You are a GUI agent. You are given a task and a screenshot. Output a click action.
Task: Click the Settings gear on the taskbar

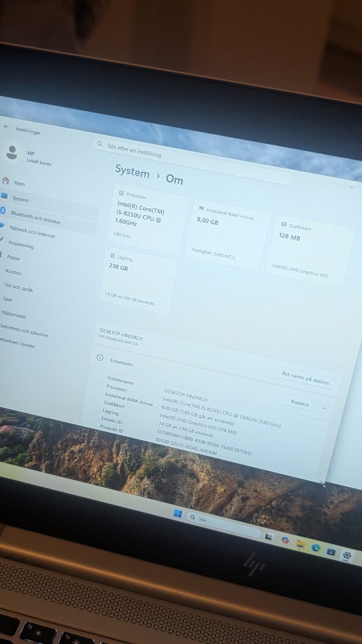[x=347, y=555]
